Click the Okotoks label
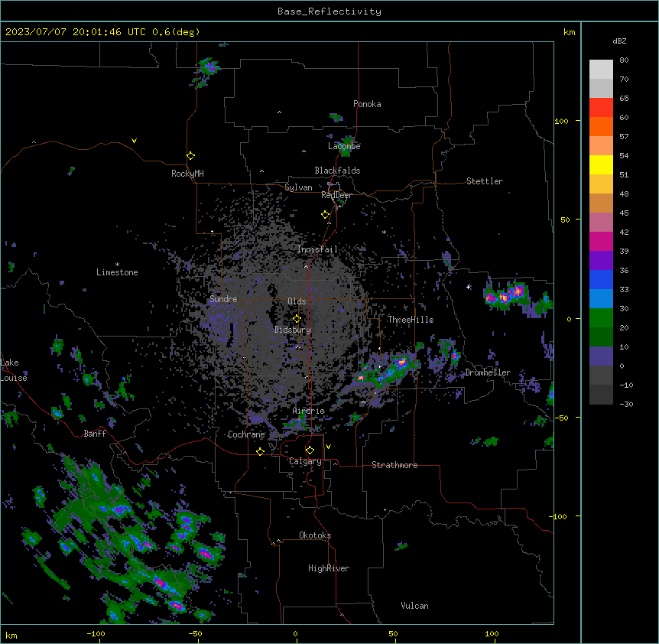Image resolution: width=659 pixels, height=644 pixels. pyautogui.click(x=315, y=535)
